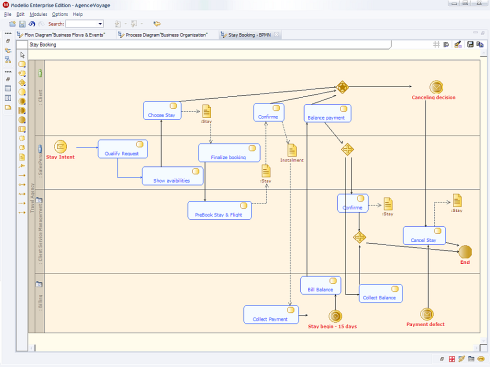Select the diamond gateway tool in palette
The height and width of the screenshot is (367, 490).
(22, 83)
